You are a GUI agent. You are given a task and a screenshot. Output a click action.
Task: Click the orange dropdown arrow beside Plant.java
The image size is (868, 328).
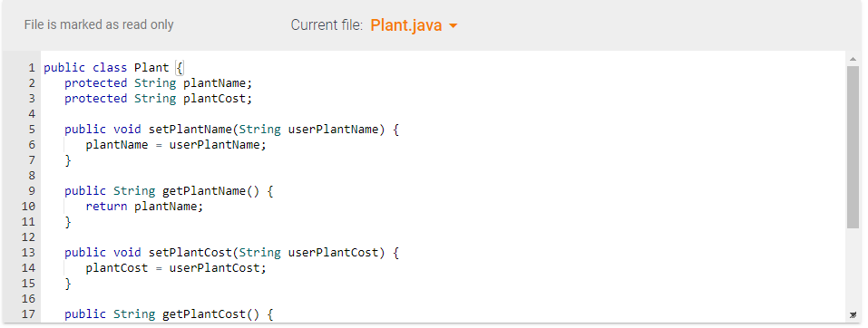click(453, 26)
